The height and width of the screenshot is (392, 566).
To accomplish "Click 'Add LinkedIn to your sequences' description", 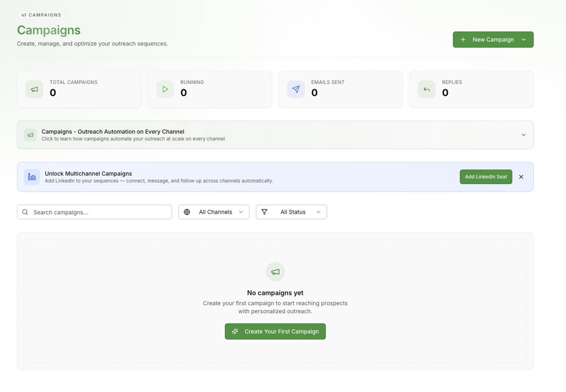I will click(159, 181).
